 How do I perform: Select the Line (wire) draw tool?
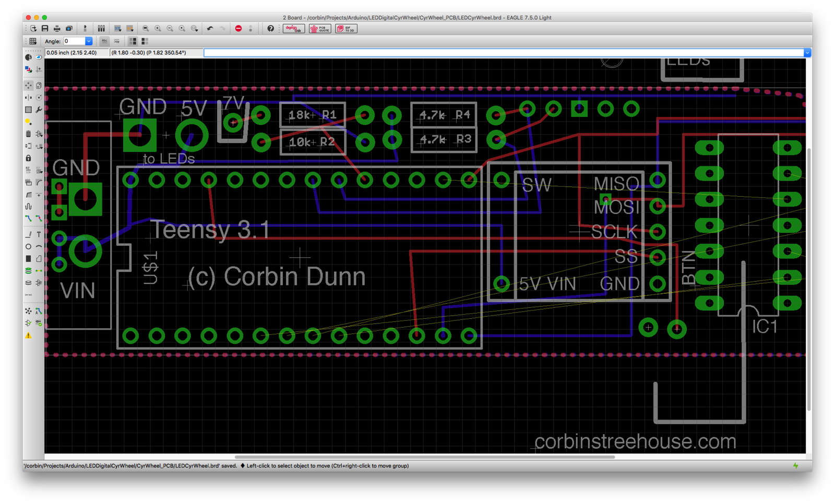(x=28, y=235)
